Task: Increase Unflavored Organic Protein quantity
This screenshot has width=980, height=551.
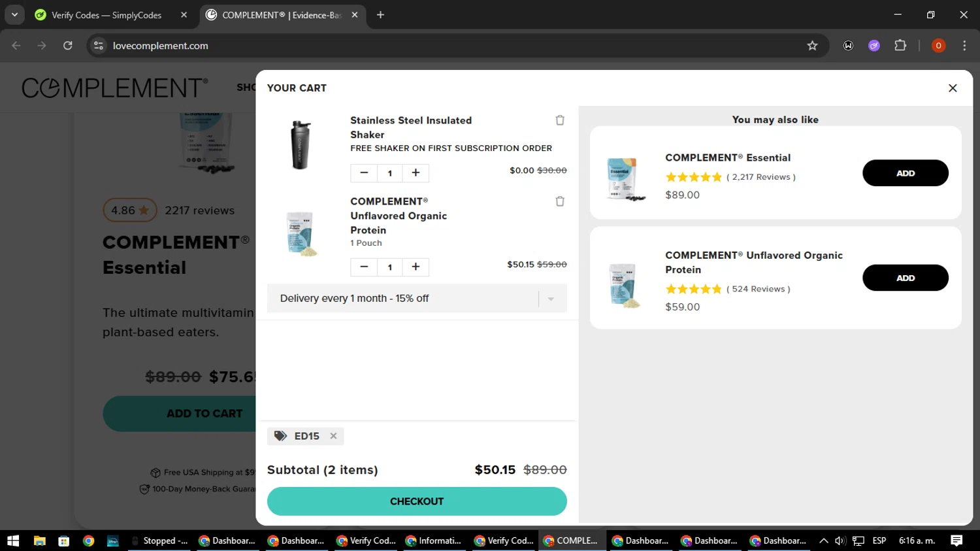Action: pos(416,267)
